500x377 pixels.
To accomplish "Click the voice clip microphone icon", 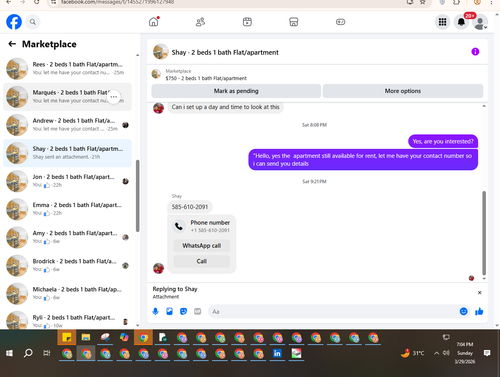I will [x=155, y=311].
